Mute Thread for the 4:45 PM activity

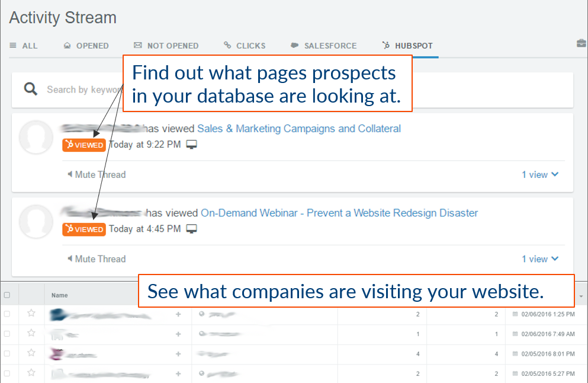(97, 259)
